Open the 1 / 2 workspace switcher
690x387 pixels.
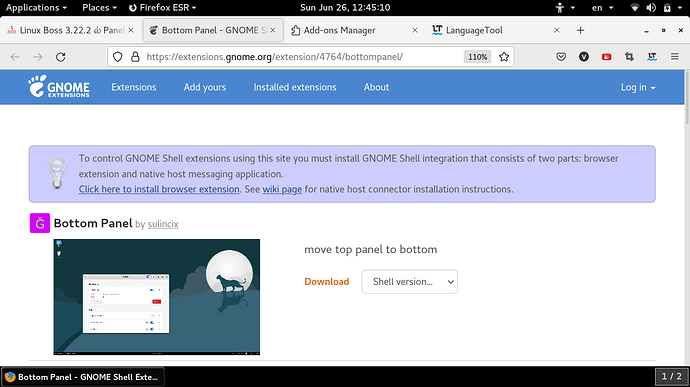672,376
